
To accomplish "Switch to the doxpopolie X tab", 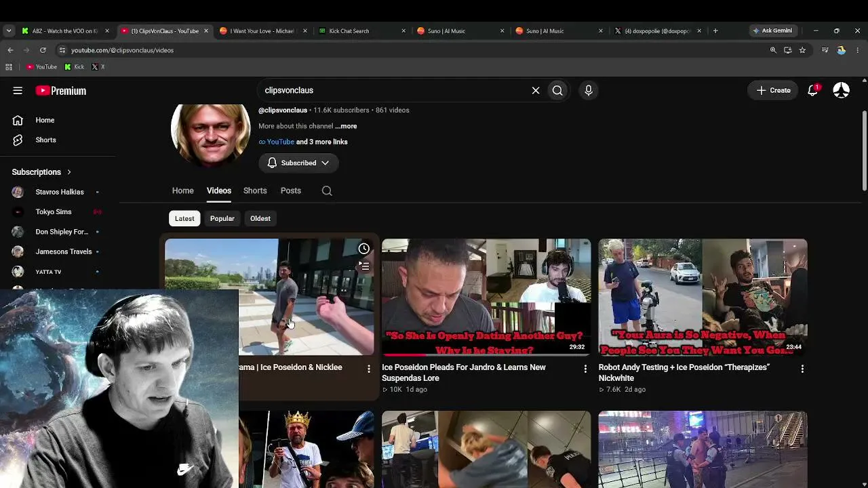I will click(657, 30).
